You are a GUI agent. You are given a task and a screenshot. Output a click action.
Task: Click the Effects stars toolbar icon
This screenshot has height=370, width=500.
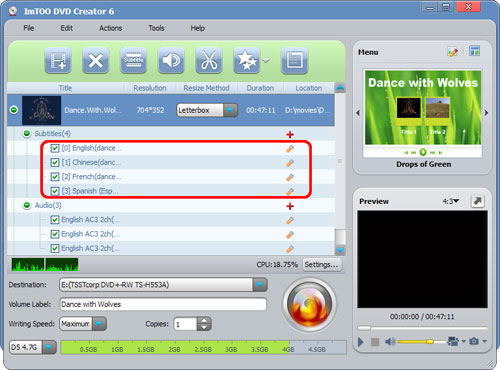(247, 61)
